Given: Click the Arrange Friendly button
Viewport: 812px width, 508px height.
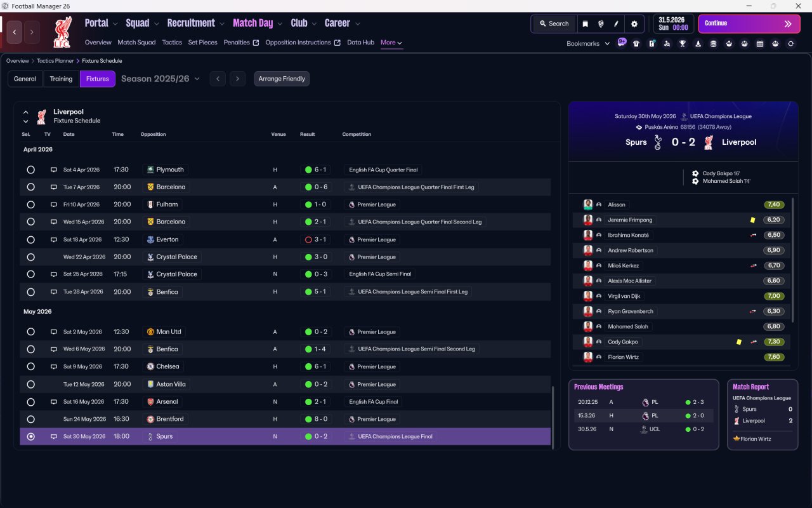Looking at the screenshot, I should pos(282,79).
